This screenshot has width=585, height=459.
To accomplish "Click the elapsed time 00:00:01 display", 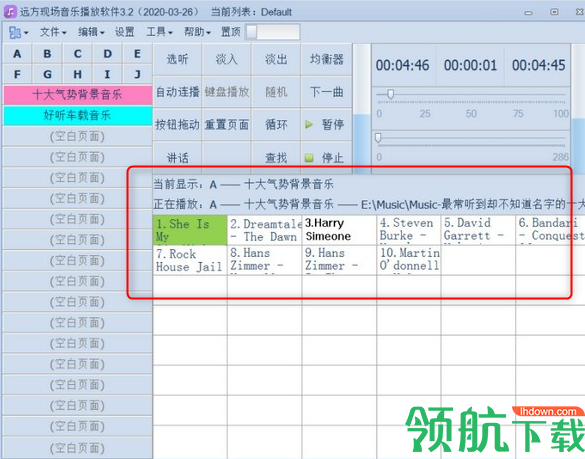I will (x=470, y=65).
